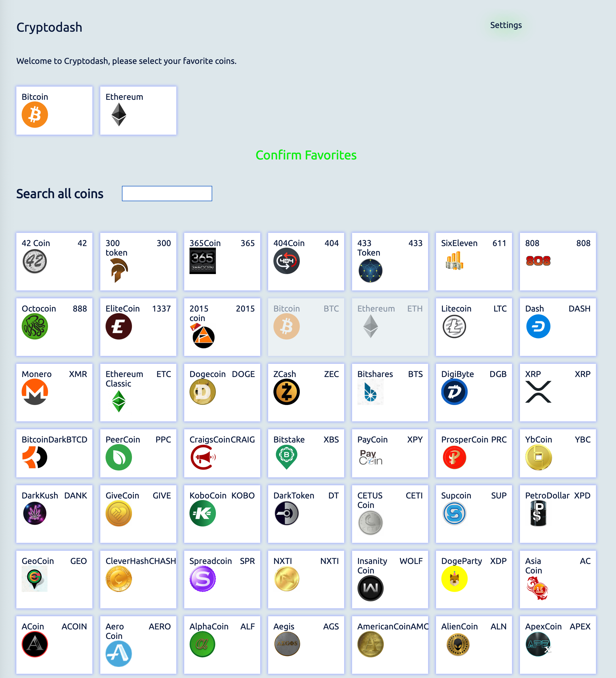Click the Octocoin green octopus icon
This screenshot has width=616, height=678.
(x=35, y=326)
